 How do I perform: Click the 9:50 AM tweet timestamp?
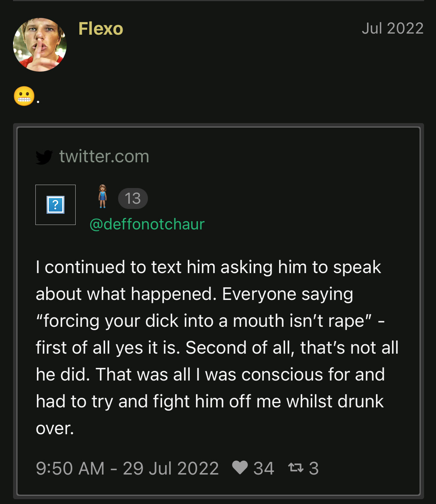(70, 468)
